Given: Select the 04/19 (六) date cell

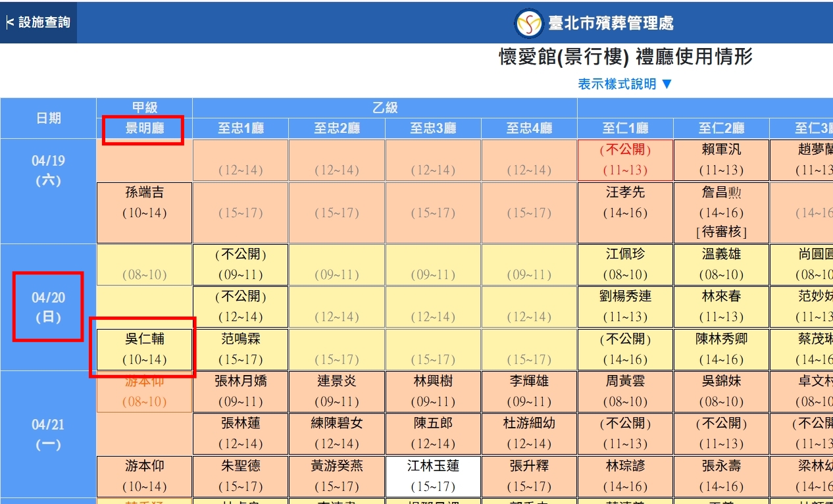Looking at the screenshot, I should click(49, 170).
